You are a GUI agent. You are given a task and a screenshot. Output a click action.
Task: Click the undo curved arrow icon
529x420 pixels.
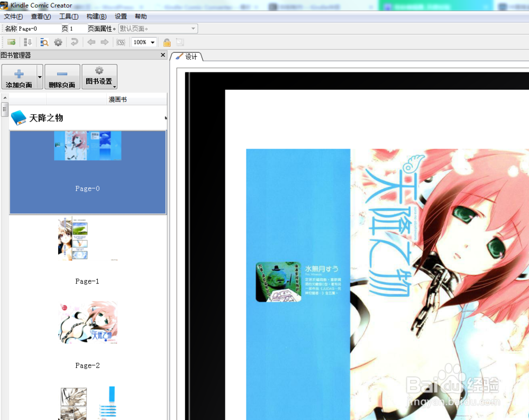tap(74, 42)
